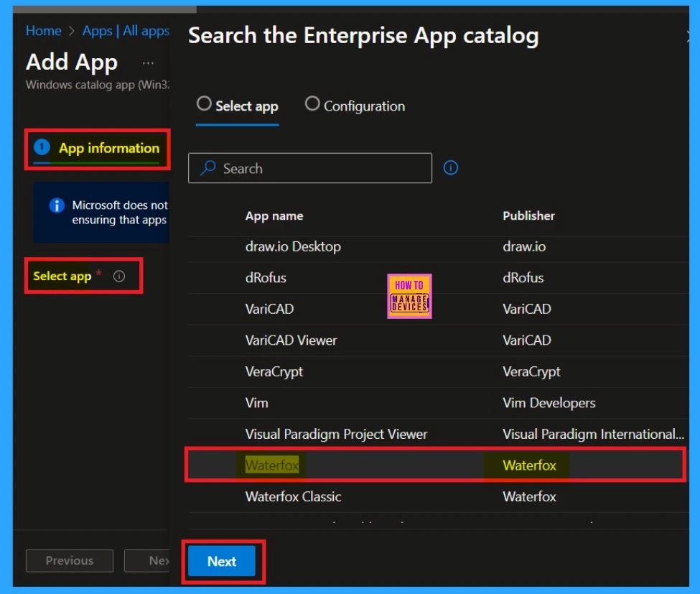Select the 'Select app' step radio circle
Screen dimensions: 700x594
[x=204, y=103]
